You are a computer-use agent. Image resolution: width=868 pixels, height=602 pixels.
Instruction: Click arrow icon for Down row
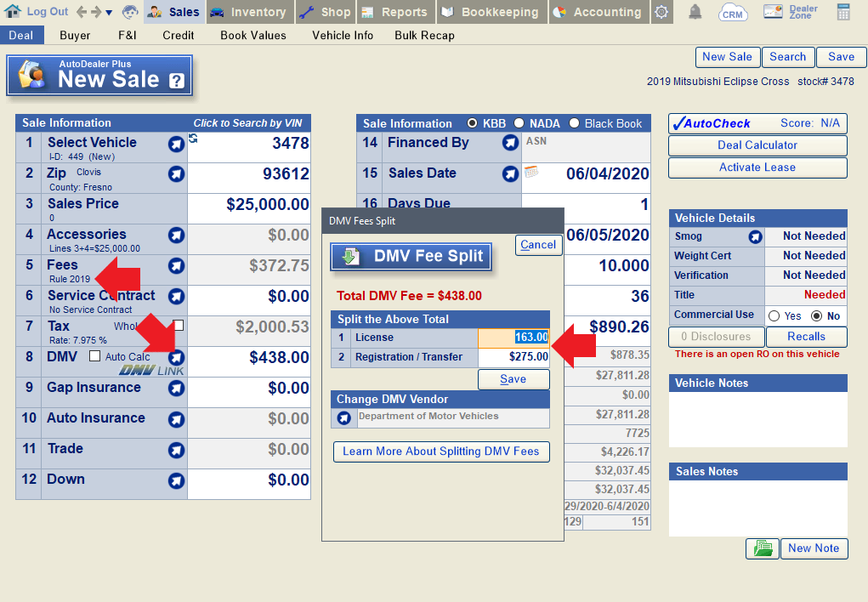tap(176, 480)
